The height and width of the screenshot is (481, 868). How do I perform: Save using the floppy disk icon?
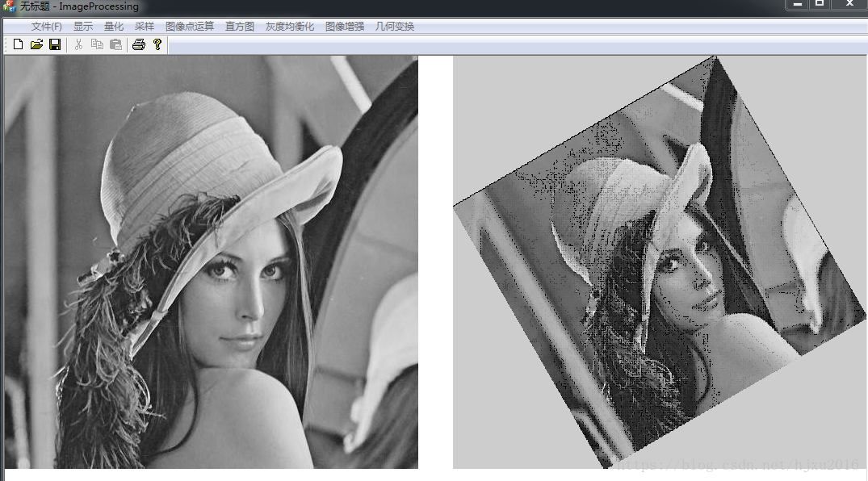(55, 45)
